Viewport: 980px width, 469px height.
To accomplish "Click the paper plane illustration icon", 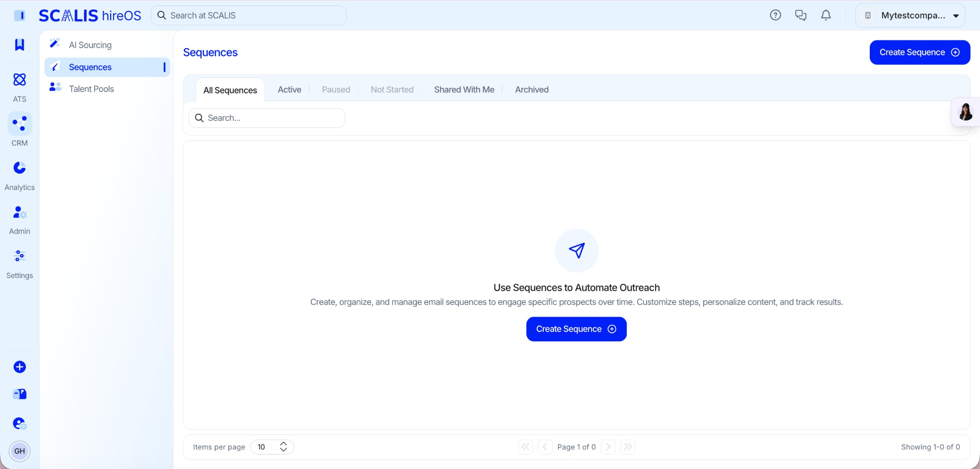I will coord(577,250).
